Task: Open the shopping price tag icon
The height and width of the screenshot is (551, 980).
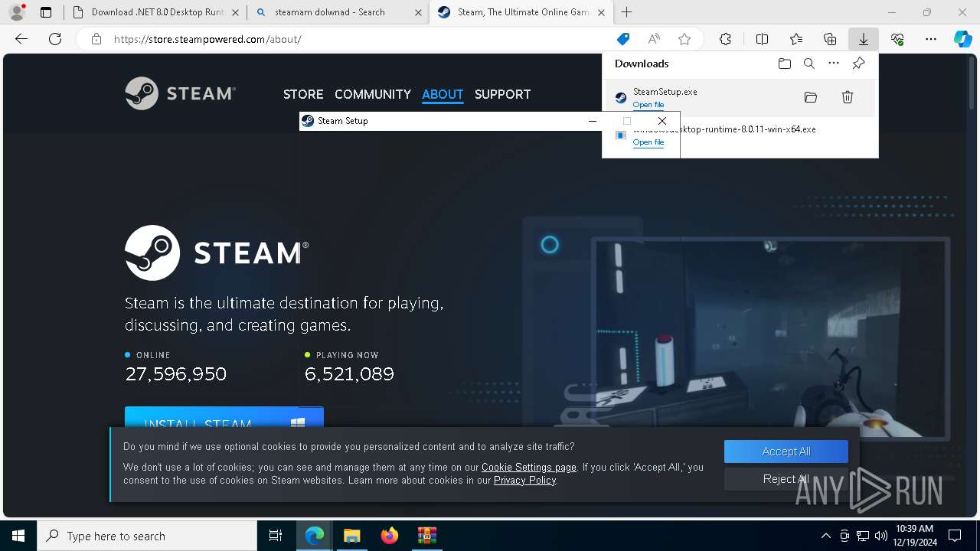Action: tap(623, 39)
